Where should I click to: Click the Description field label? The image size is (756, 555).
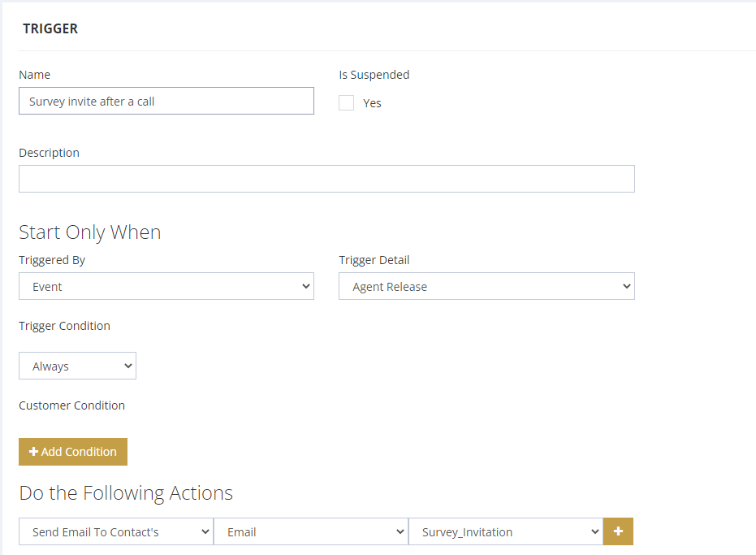coord(50,153)
